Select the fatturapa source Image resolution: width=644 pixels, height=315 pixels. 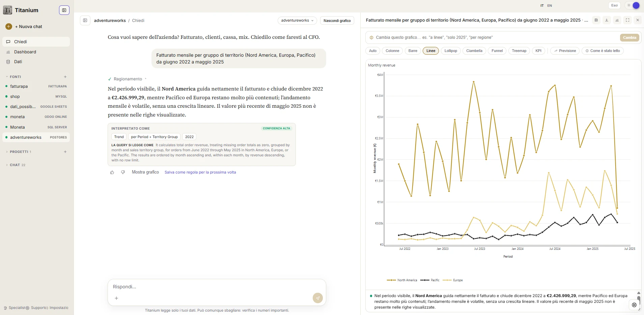(36, 86)
